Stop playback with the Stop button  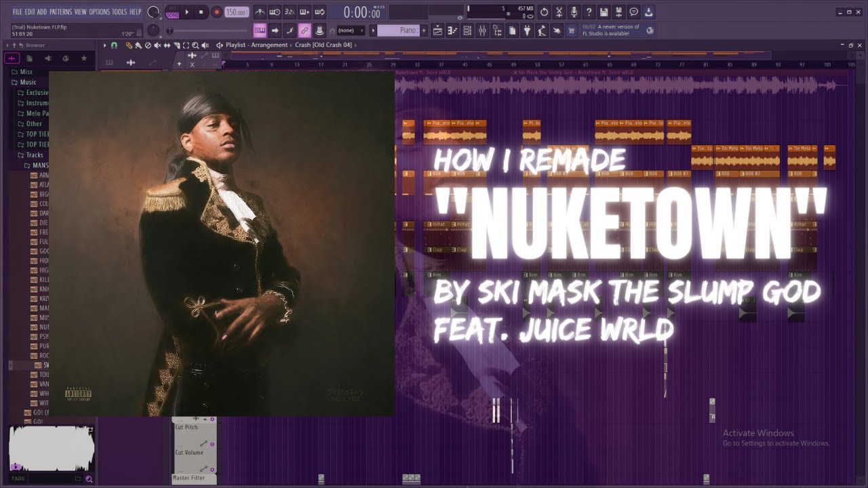coord(201,12)
